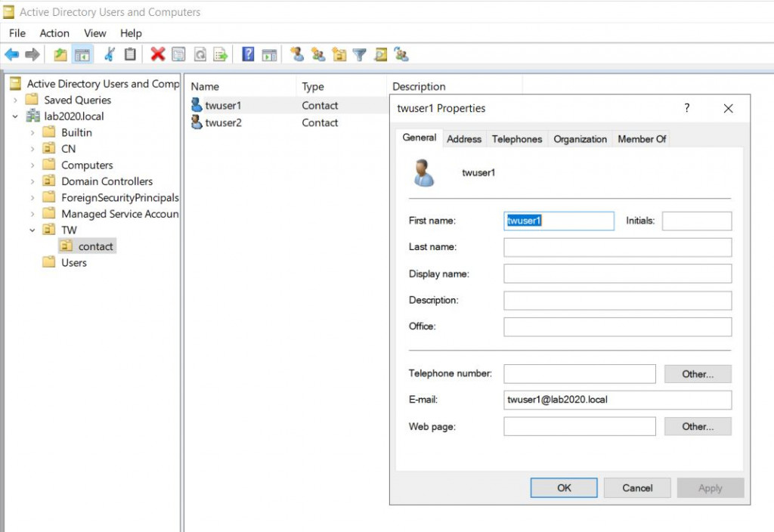This screenshot has height=532, width=774.
Task: Open the Help menu
Action: (131, 33)
